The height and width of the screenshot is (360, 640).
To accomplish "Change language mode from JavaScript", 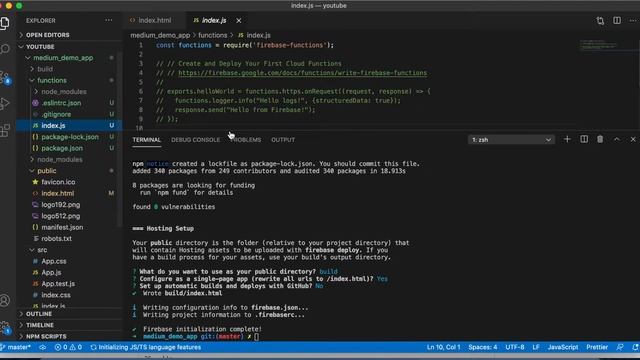I will [x=562, y=347].
